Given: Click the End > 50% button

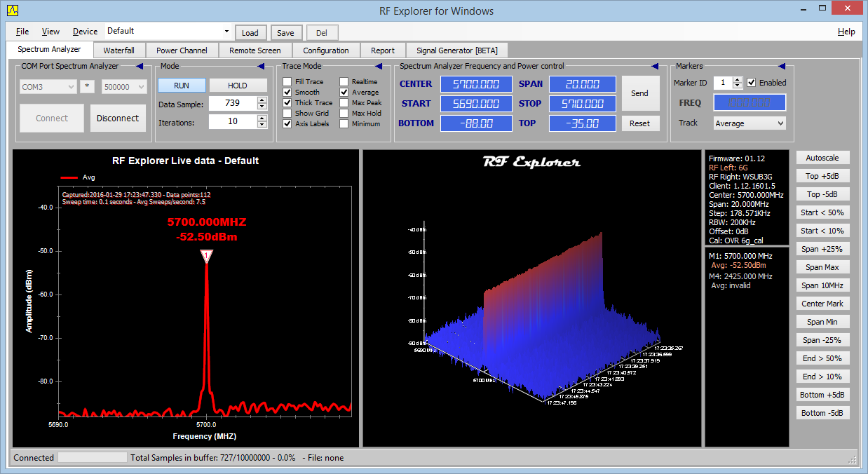Looking at the screenshot, I should pyautogui.click(x=822, y=358).
